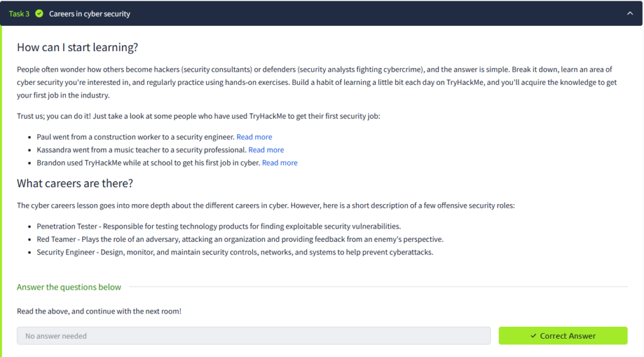The width and height of the screenshot is (644, 357).
Task: Click the 'Task 3' label in header
Action: (19, 14)
